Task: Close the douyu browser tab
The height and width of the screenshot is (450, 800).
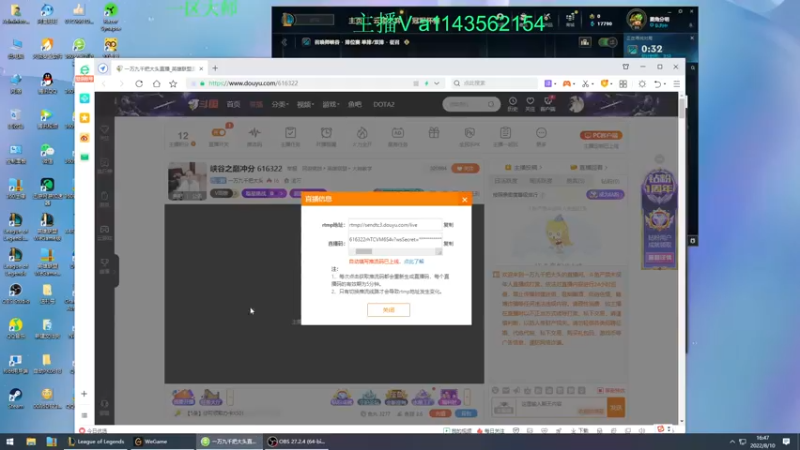Action: [x=201, y=68]
